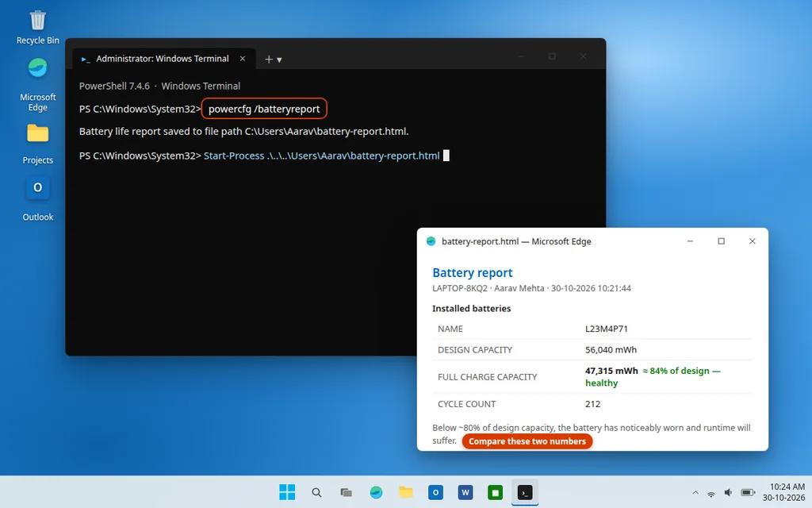The width and height of the screenshot is (812, 508).
Task: Close the Windows Terminal window
Action: click(x=583, y=56)
